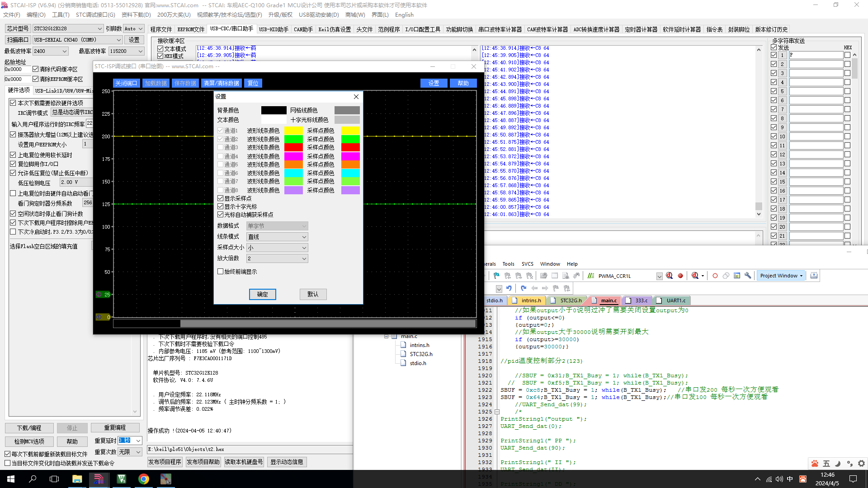The width and height of the screenshot is (868, 488).
Task: Toggle 本次下载需要修改硬件选项 checkbox
Action: pos(13,103)
